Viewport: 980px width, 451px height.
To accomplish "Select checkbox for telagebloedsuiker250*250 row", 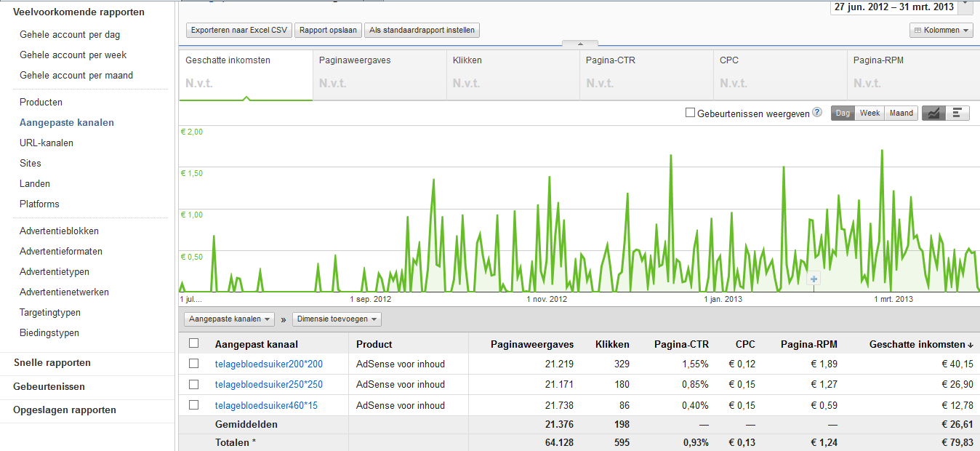I will [x=194, y=384].
